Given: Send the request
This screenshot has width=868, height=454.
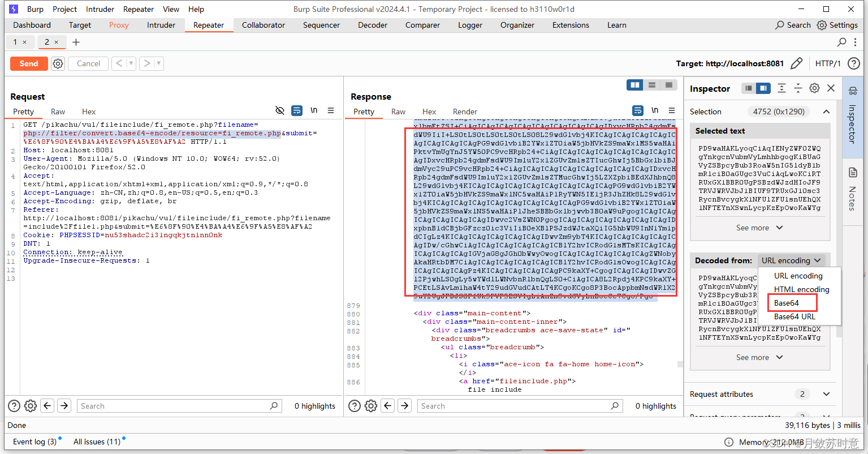Looking at the screenshot, I should [x=29, y=63].
